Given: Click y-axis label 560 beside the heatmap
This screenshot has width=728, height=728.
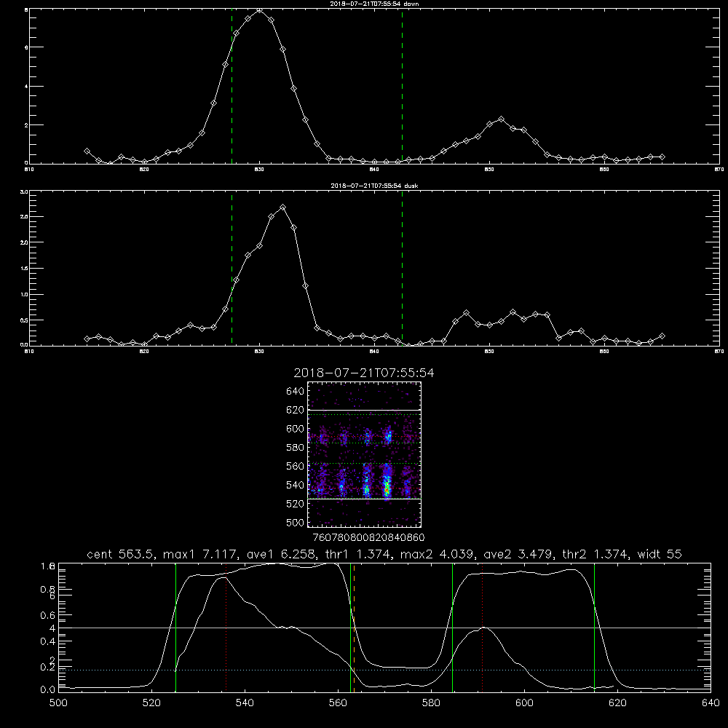Looking at the screenshot, I should pyautogui.click(x=296, y=466).
